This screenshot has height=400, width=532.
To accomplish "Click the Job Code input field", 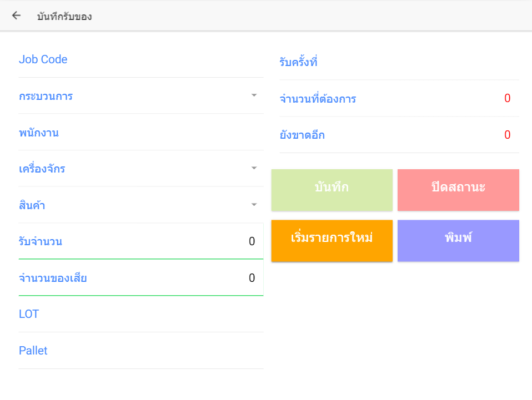I will click(140, 59).
